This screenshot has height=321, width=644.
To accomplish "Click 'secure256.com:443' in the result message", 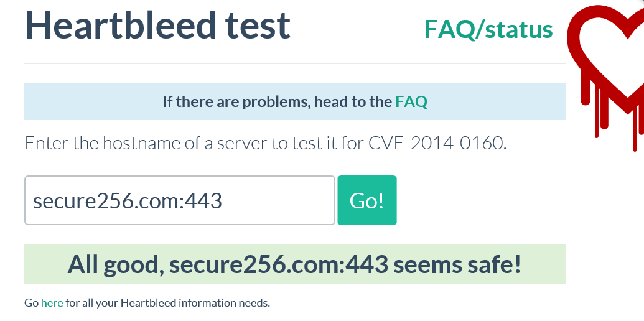I will point(279,265).
